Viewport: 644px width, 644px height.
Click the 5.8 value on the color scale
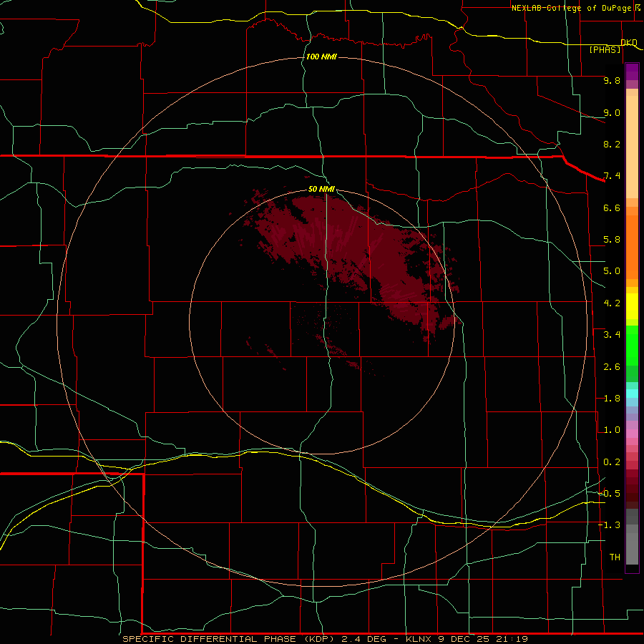(x=612, y=240)
